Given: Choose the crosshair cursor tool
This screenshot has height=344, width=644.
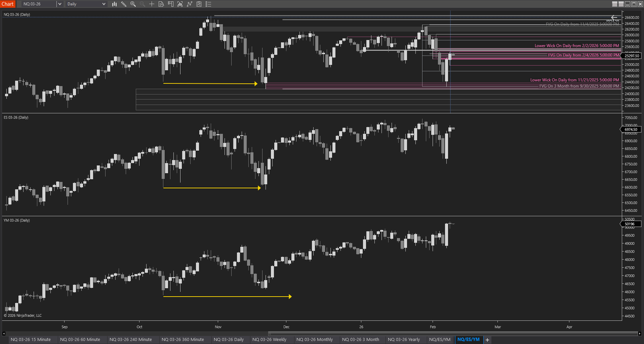Looking at the screenshot, I should [152, 4].
